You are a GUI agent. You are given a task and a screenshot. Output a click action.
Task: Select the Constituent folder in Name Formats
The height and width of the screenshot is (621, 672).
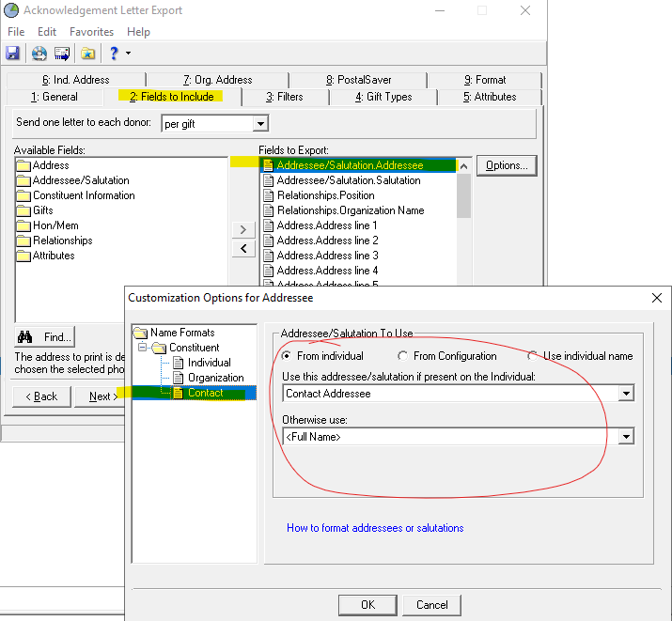(186, 348)
